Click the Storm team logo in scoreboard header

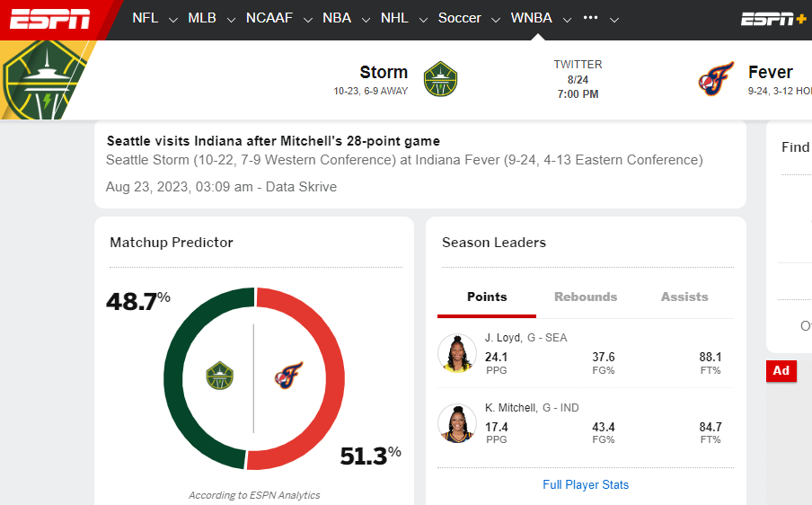tap(440, 79)
